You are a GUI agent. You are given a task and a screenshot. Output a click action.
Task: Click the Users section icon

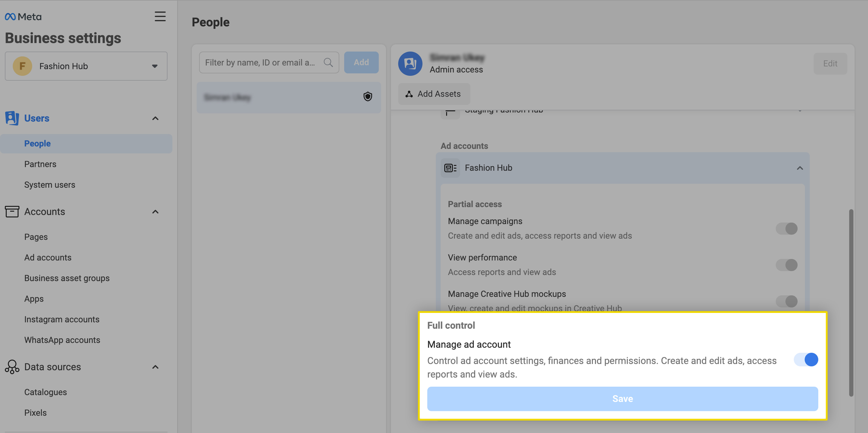[x=12, y=118]
